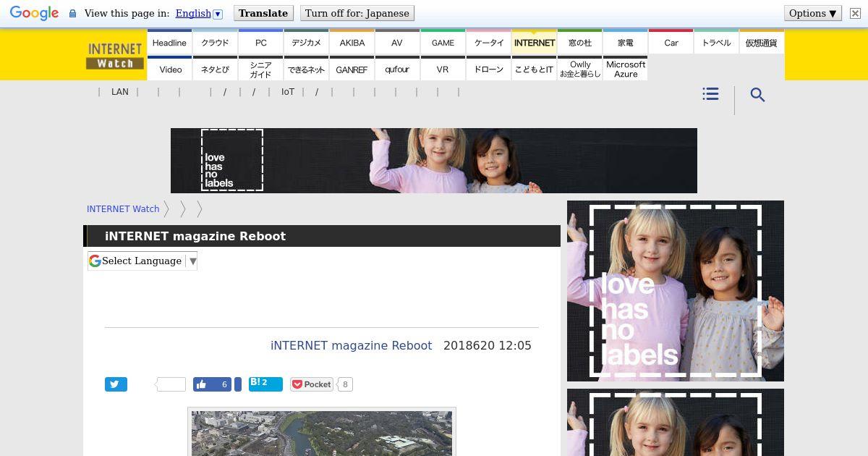Open the クラウド tab
The width and height of the screenshot is (868, 456).
pyautogui.click(x=215, y=43)
